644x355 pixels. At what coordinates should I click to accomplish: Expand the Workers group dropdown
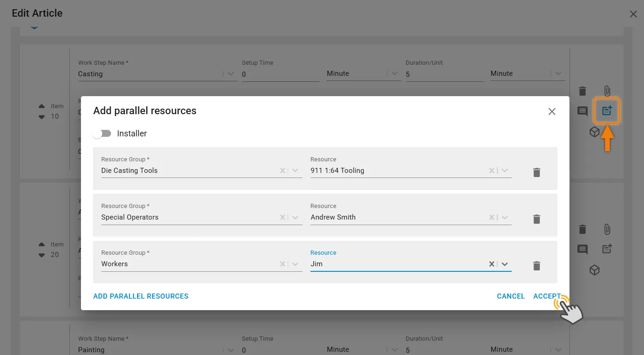296,264
